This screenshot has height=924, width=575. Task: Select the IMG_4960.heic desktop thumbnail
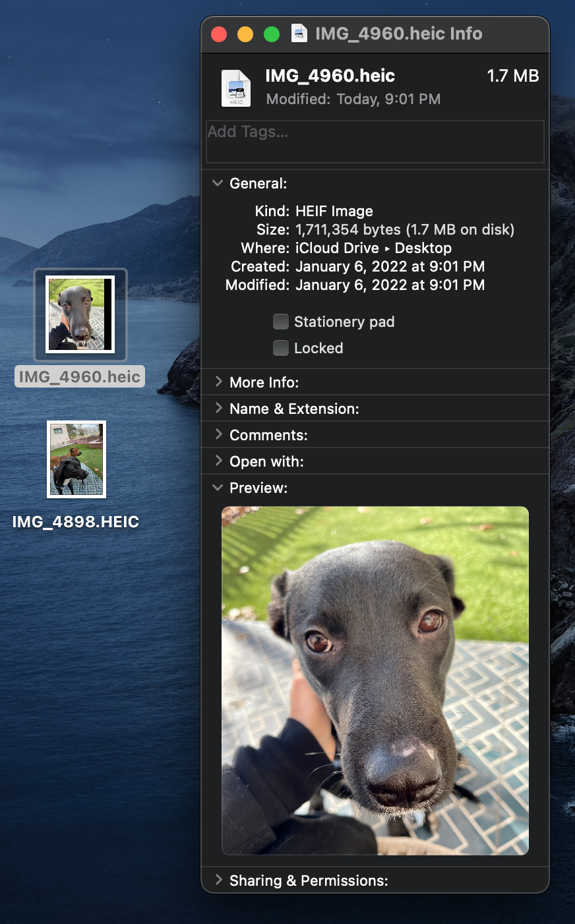pos(80,314)
